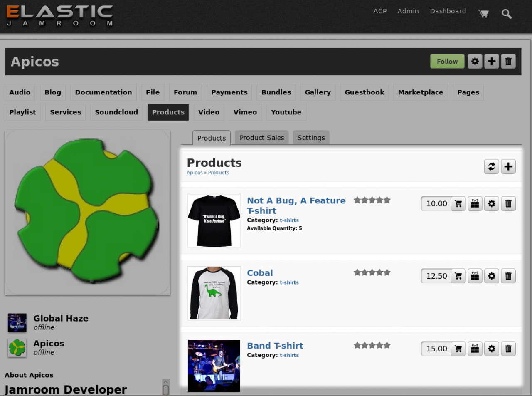The image size is (532, 396).
Task: Open the Not A Bug T-shirt thumbnail
Action: [214, 220]
